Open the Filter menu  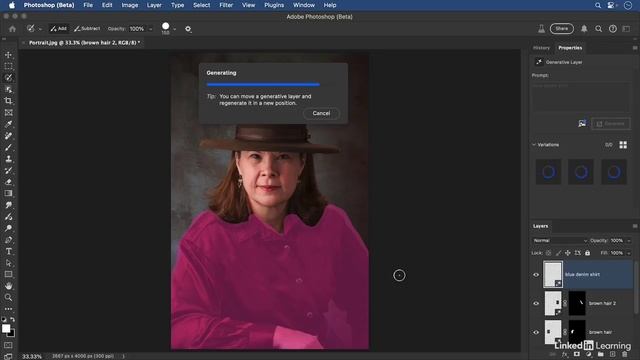(226, 5)
